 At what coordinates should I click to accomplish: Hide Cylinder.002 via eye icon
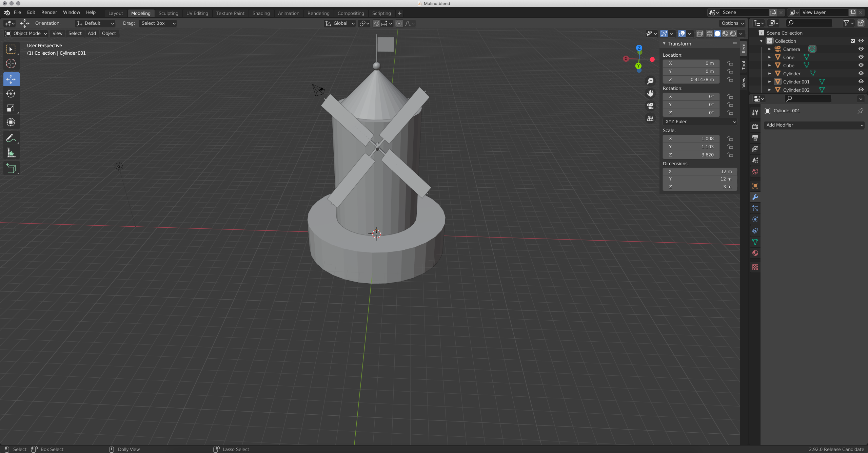tap(861, 90)
